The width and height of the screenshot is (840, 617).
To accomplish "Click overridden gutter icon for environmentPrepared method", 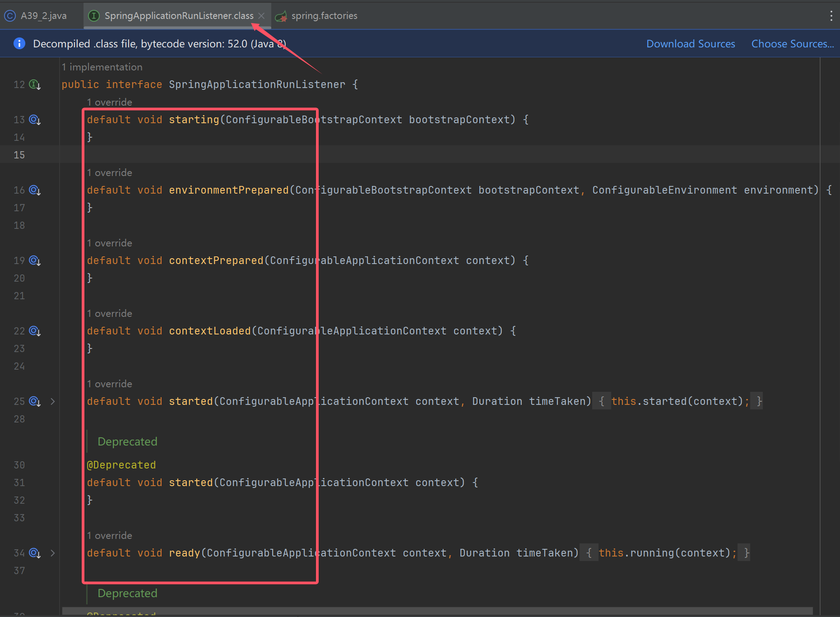I will tap(35, 190).
